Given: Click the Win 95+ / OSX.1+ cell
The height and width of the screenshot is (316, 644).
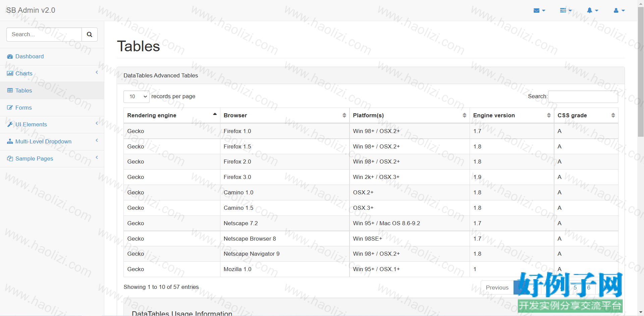Looking at the screenshot, I should 410,269.
